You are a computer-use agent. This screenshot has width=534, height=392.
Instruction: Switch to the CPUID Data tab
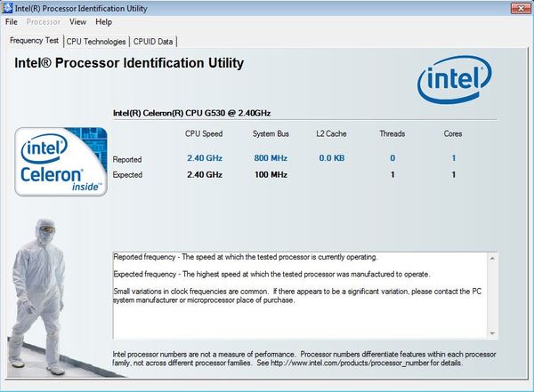[154, 41]
